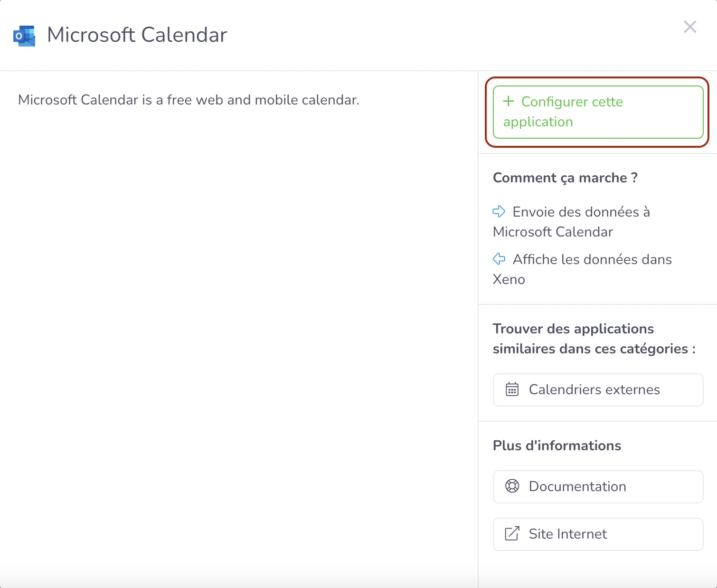Click the "Microsoft Calendar" dialog title
Screen dimensions: 717x588
pyautogui.click(x=137, y=35)
